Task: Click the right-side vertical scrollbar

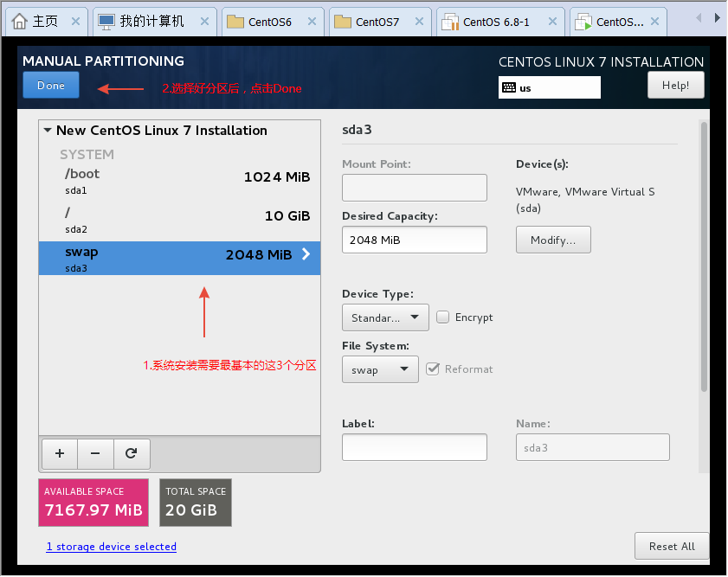Action: tap(705, 257)
